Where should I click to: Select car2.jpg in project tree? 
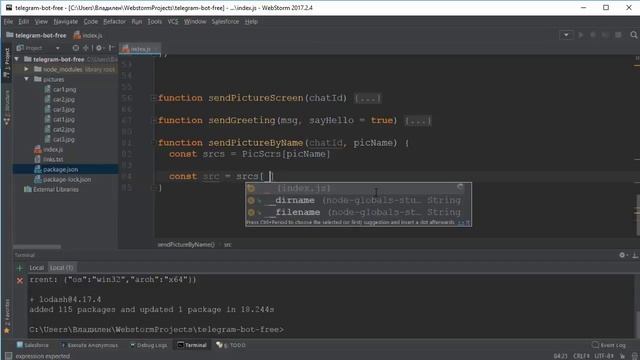59,99
